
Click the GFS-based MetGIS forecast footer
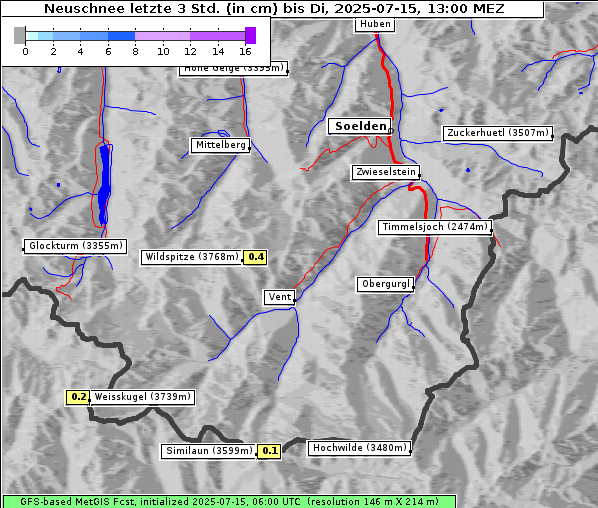point(229,502)
